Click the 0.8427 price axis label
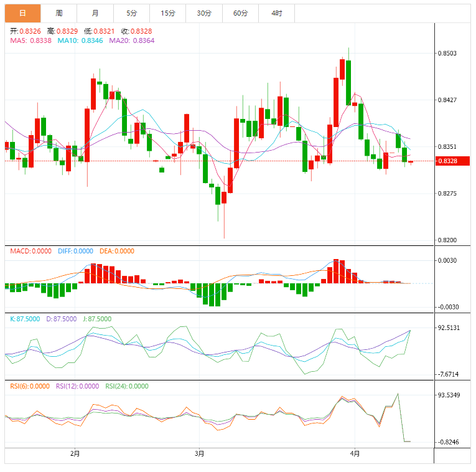Viewport: 476px width, 472px height. click(x=447, y=100)
